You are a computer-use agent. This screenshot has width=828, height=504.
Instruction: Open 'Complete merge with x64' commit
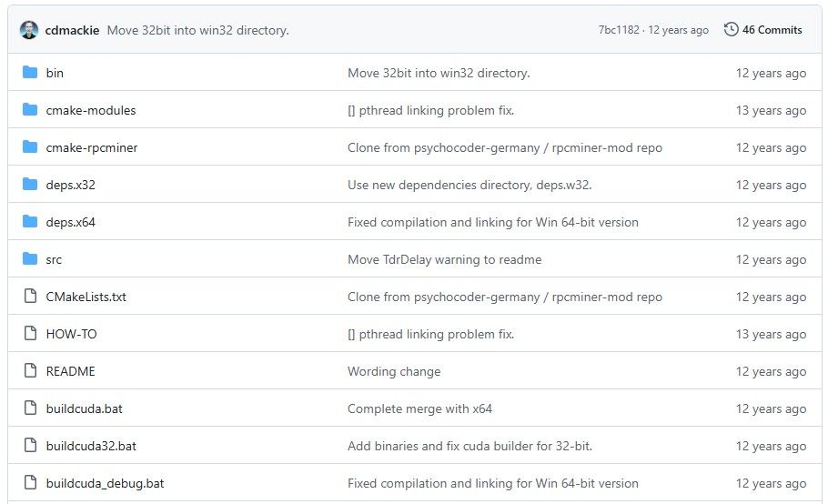[x=419, y=408]
